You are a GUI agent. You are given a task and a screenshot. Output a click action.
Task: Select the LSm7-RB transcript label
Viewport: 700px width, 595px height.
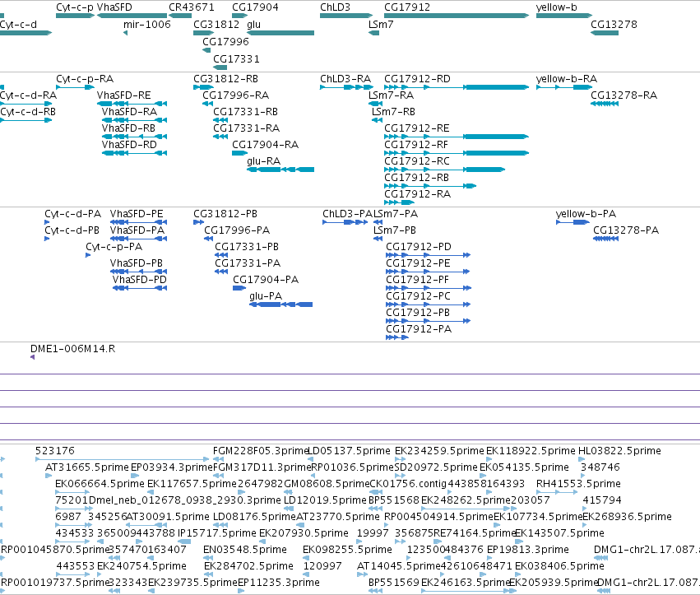pos(393,112)
